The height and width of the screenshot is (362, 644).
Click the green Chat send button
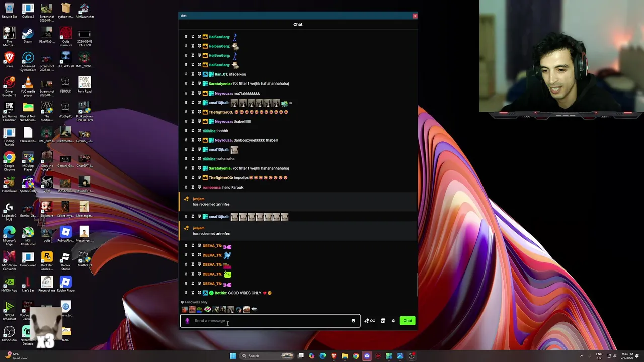(x=408, y=321)
